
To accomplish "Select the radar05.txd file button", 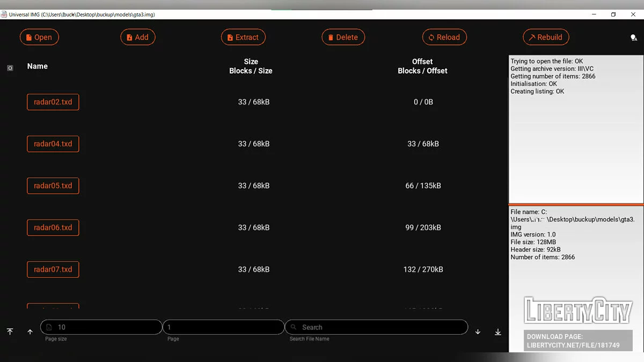I will [x=53, y=186].
